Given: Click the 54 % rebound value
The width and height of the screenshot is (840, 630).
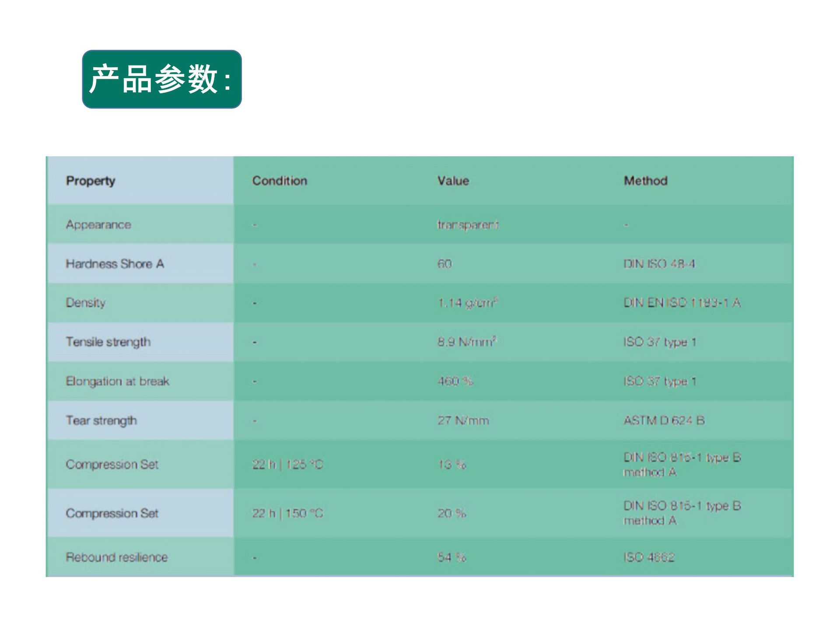Looking at the screenshot, I should click(452, 557).
